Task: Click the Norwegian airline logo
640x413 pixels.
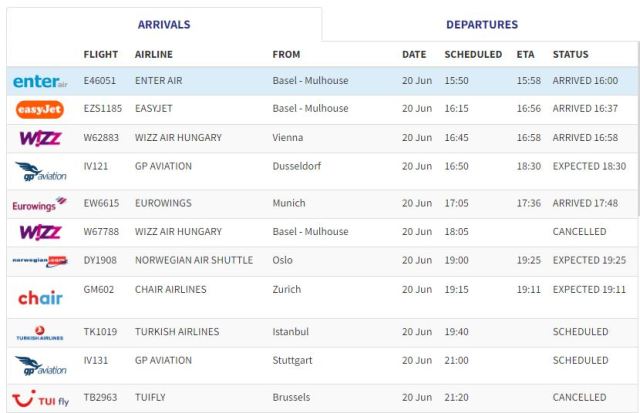Action: (x=40, y=261)
